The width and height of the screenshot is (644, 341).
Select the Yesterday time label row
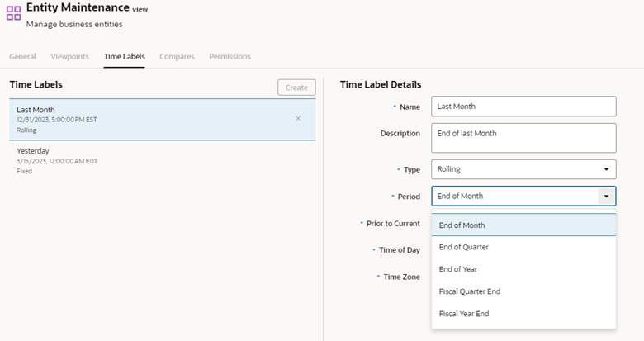(163, 161)
